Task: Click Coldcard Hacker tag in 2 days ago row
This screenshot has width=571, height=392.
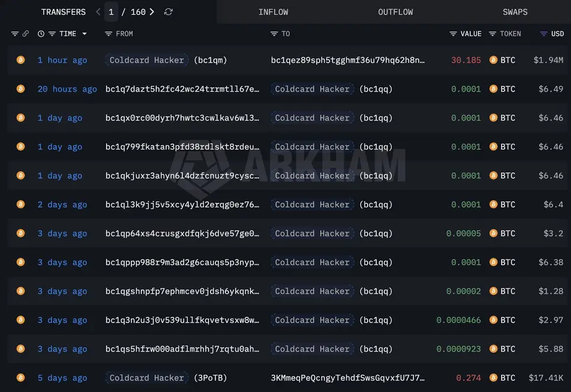Action: point(312,205)
